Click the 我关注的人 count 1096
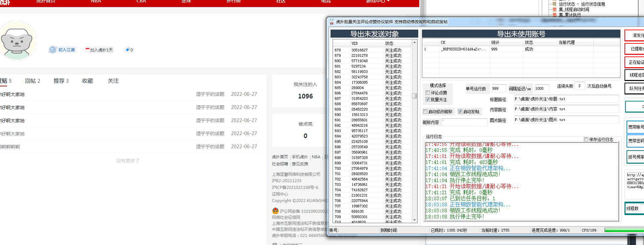644x245 pixels. [305, 96]
